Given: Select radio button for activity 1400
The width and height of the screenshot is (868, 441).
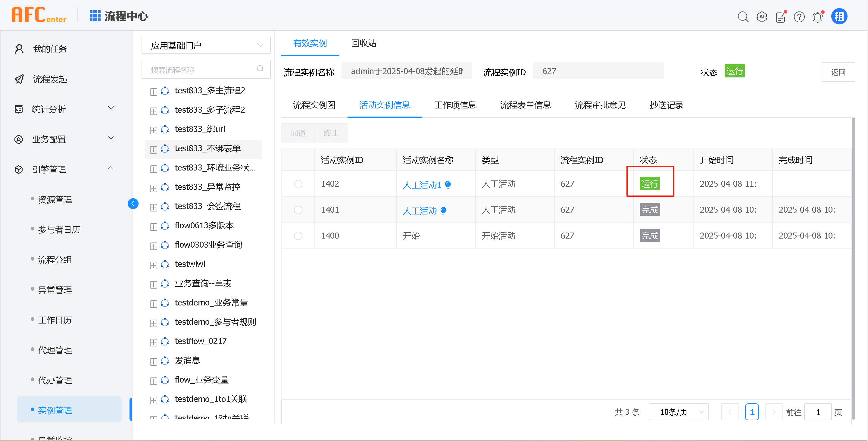Looking at the screenshot, I should point(298,236).
